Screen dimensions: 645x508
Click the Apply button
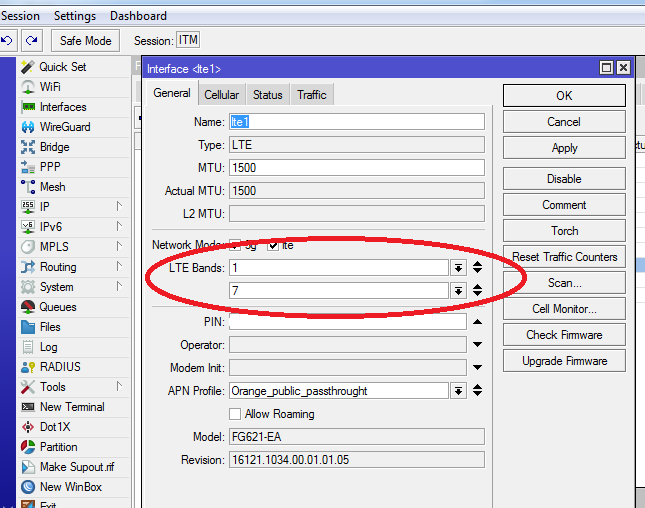point(564,148)
